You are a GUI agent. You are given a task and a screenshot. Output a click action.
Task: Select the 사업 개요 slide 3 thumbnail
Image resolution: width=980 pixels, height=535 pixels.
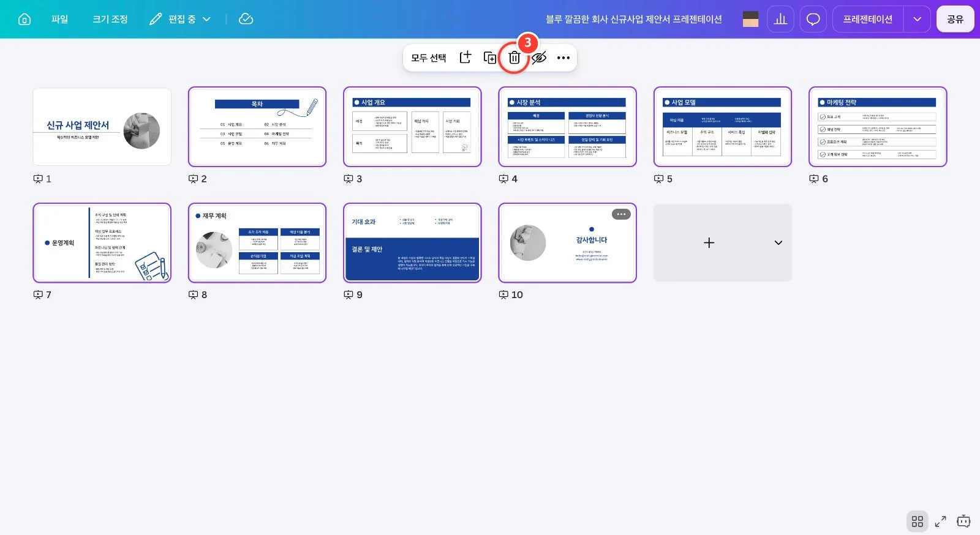pyautogui.click(x=412, y=127)
